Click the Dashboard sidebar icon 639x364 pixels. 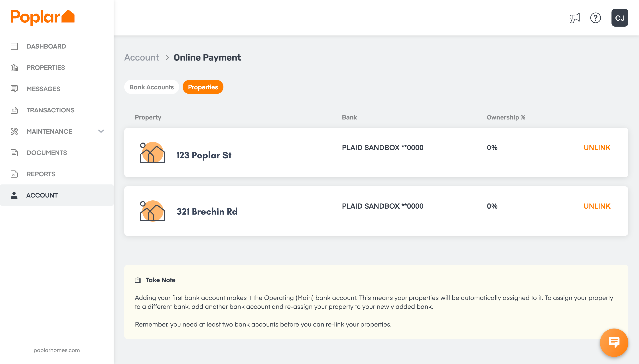[14, 46]
